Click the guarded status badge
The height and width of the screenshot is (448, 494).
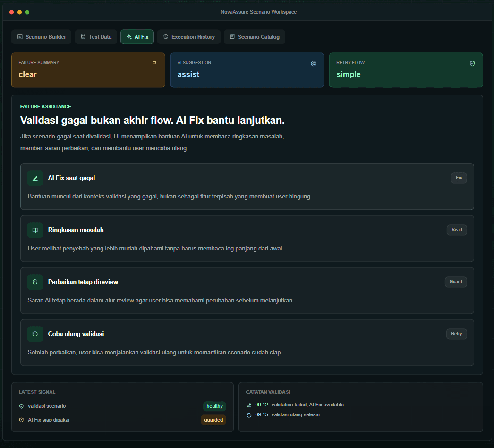tap(213, 420)
